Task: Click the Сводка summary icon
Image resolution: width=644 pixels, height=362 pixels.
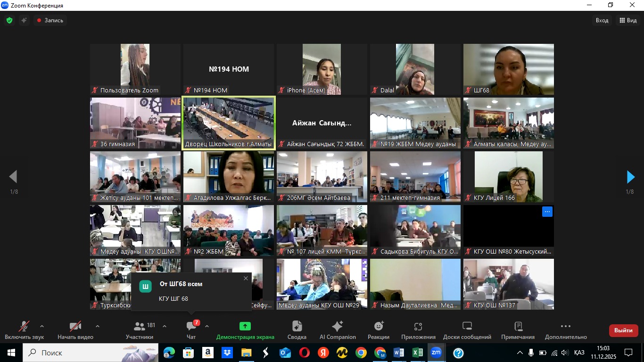Action: 297,327
